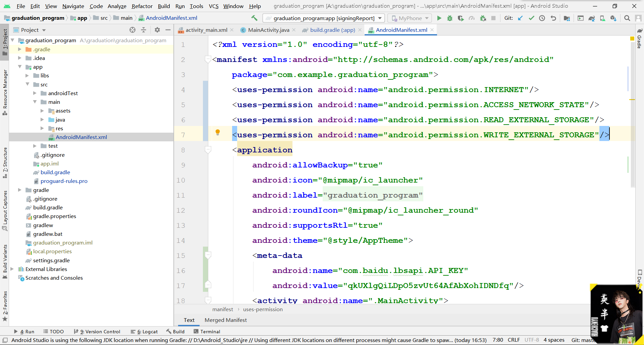Open the VCS menu

tap(214, 6)
